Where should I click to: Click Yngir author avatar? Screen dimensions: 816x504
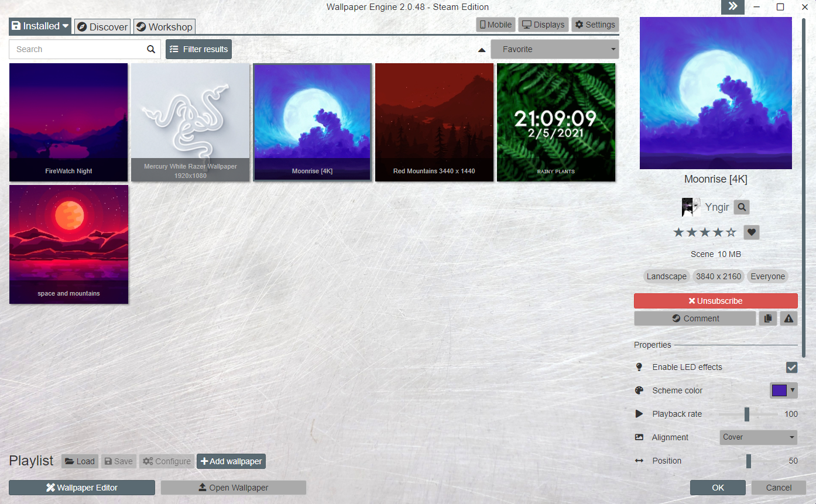coord(691,207)
